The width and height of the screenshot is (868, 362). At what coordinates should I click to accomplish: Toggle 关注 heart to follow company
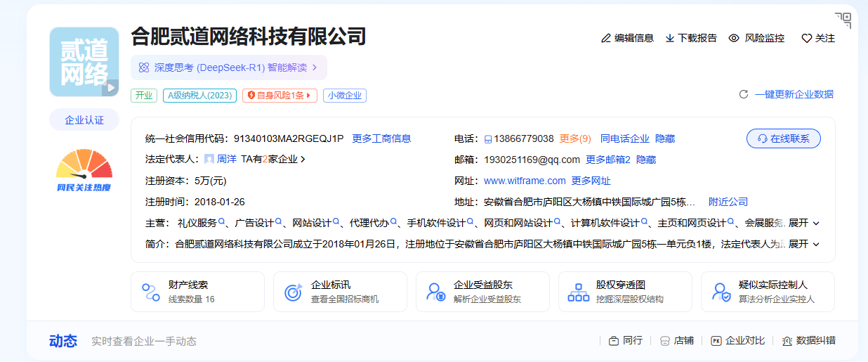tap(806, 38)
